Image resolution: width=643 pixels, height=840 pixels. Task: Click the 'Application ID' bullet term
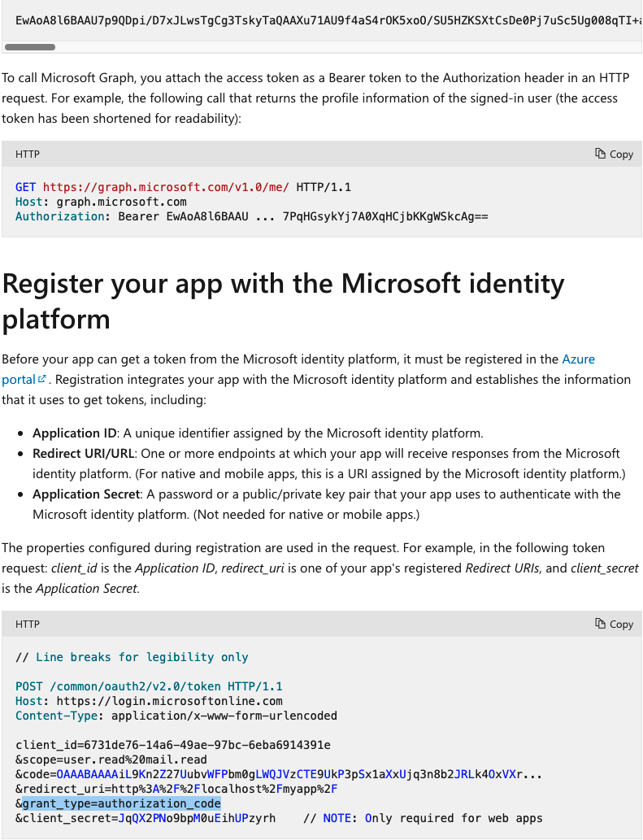pyautogui.click(x=75, y=433)
